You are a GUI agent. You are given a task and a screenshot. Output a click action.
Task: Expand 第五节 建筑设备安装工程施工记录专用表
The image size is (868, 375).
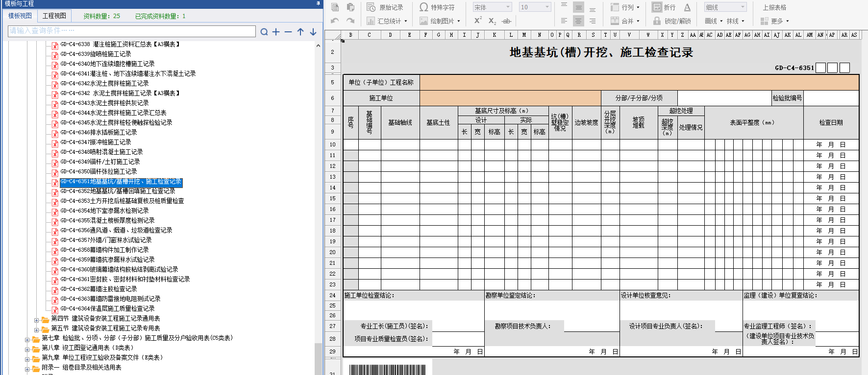pyautogui.click(x=36, y=330)
